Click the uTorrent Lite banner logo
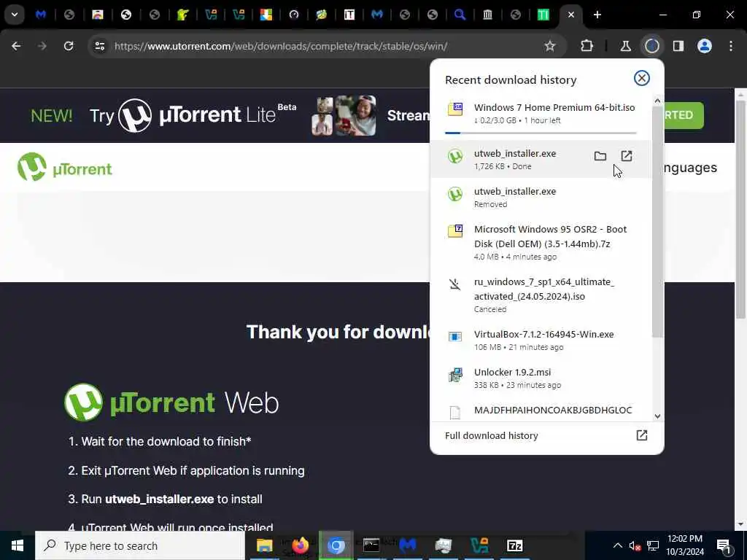747x560 pixels. click(207, 115)
